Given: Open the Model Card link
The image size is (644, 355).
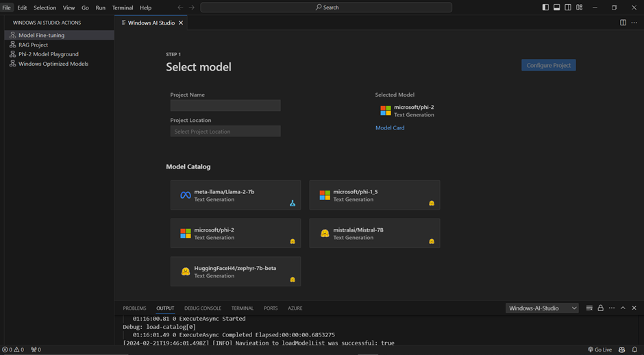Looking at the screenshot, I should pyautogui.click(x=390, y=128).
